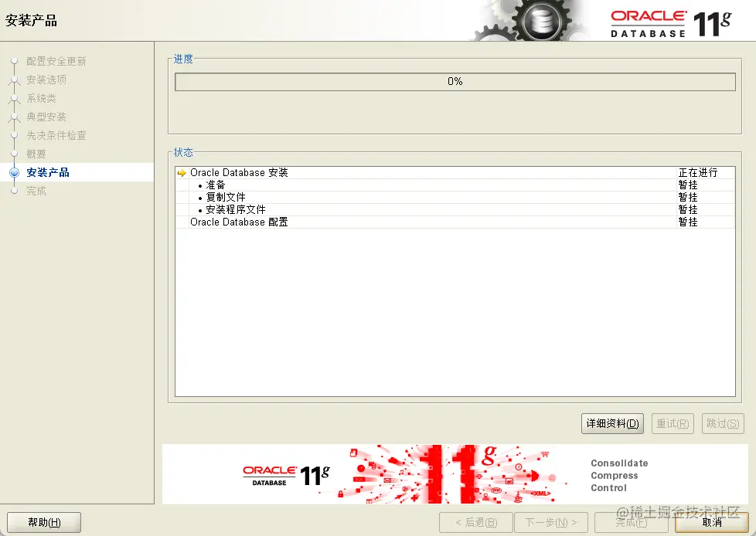Click the yellow arrow beside Oracle Database 安装

[182, 173]
